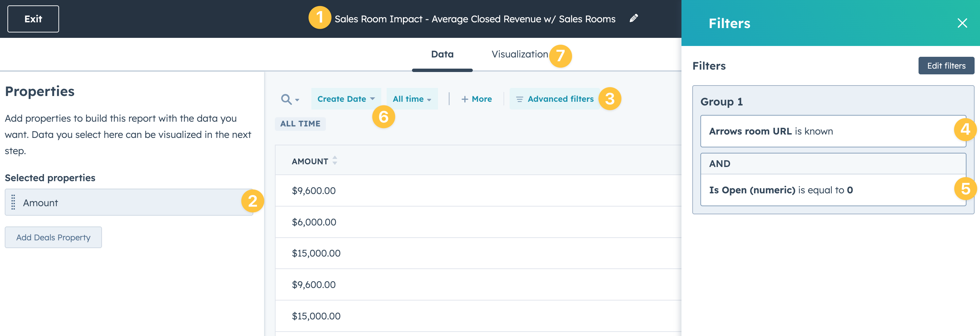Viewport: 980px width, 336px height.
Task: Click the ALL TIME filter tag
Action: [x=300, y=123]
